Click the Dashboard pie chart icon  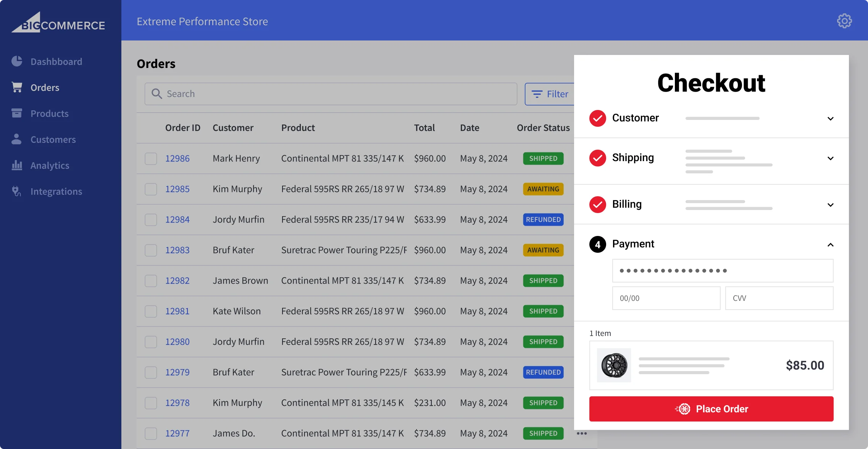point(17,61)
